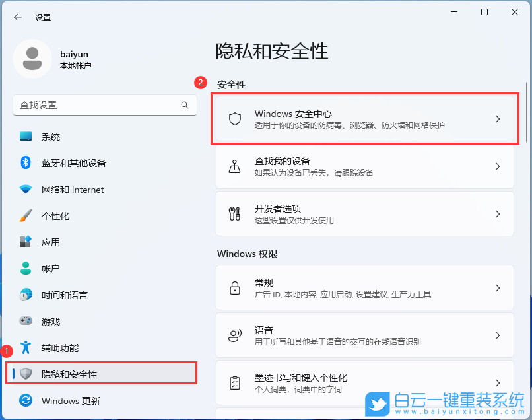
Task: Click the baiyun user account avatar
Action: 31,59
